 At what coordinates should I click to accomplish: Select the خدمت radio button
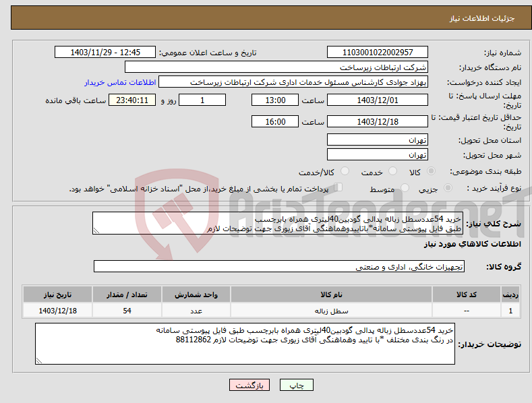coord(392,171)
